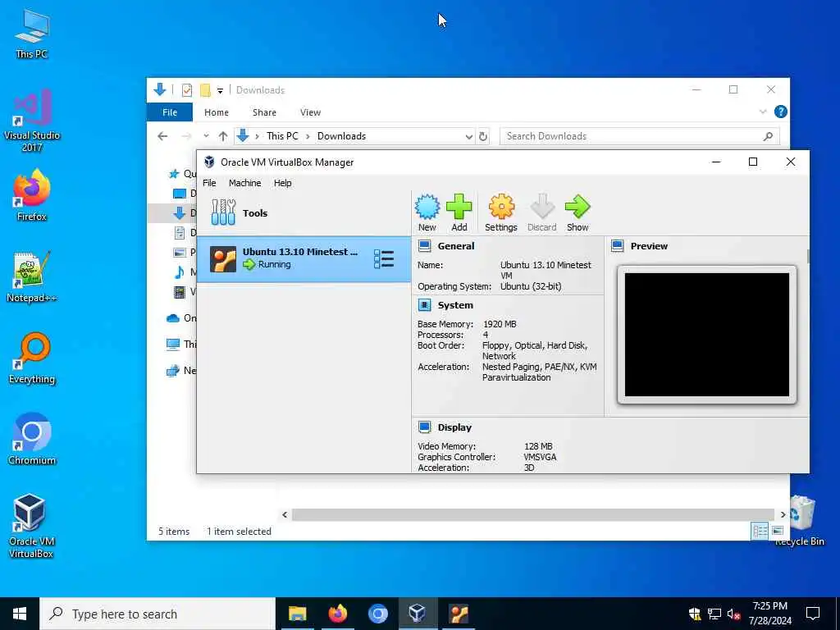Screen dimensions: 840x630
Task: Click the General section monitor icon
Action: click(424, 246)
